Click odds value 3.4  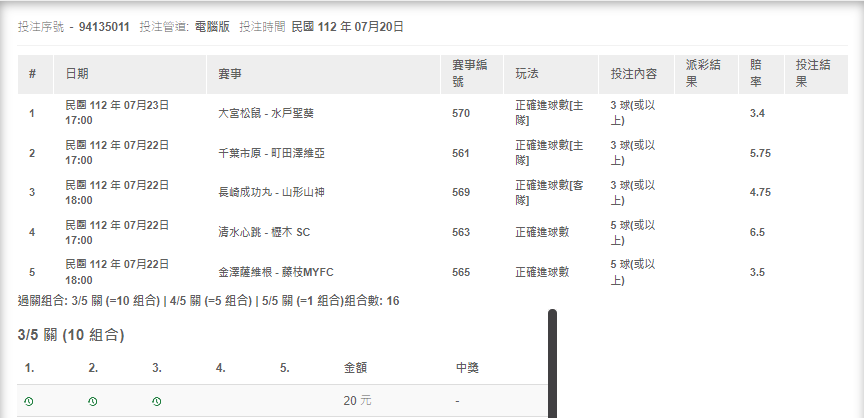[x=757, y=113]
